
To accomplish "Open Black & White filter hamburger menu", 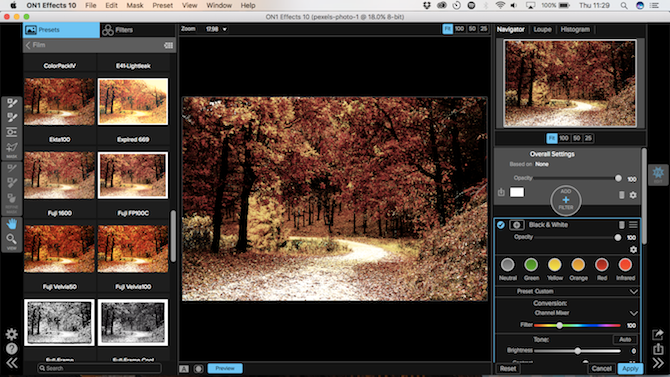I will 633,225.
